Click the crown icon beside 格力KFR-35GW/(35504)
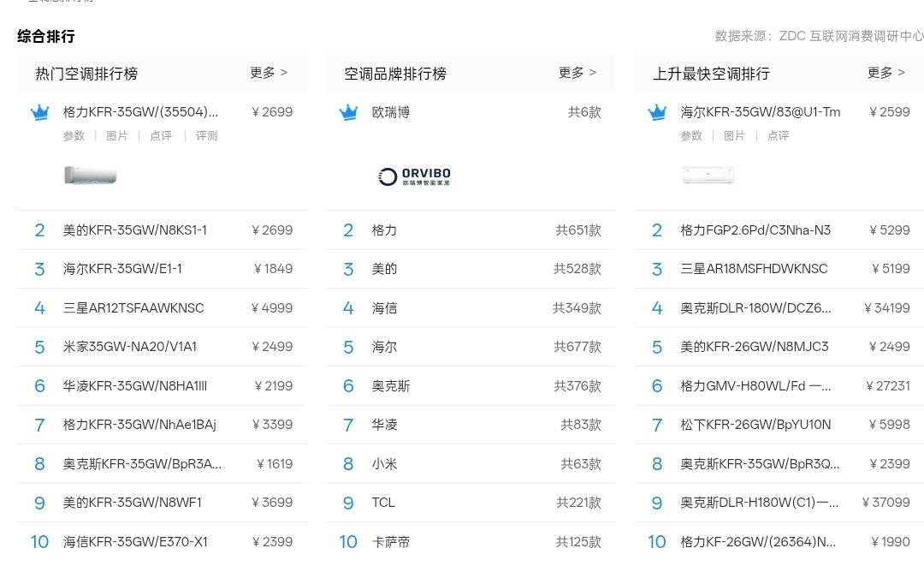 pos(40,112)
